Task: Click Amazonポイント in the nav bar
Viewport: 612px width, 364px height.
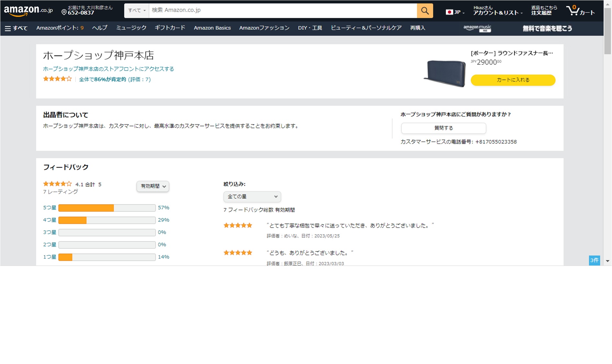Action: (60, 28)
